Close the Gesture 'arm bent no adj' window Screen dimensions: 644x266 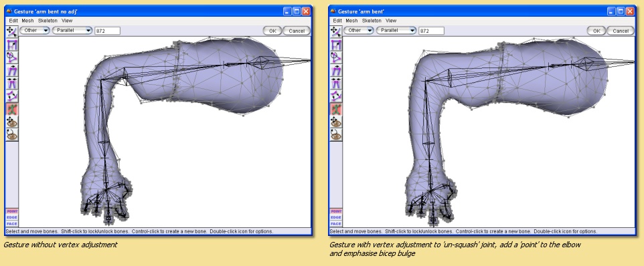pyautogui.click(x=306, y=11)
